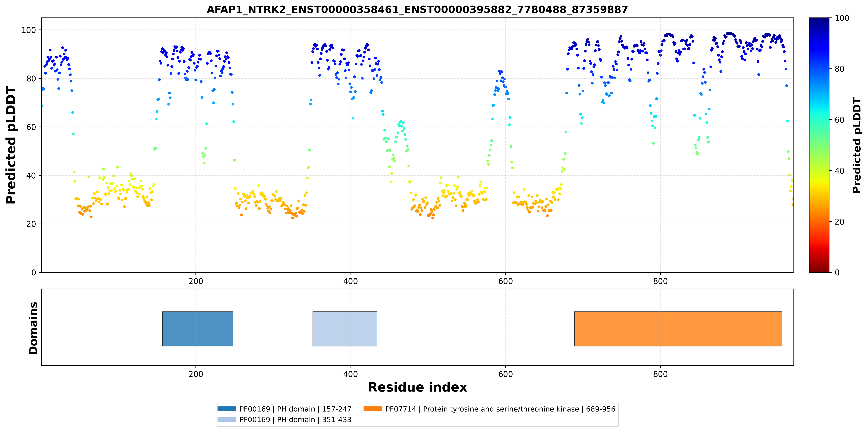Click the colorbar Predicted pLDDT label
The image size is (868, 432).
[x=857, y=145]
